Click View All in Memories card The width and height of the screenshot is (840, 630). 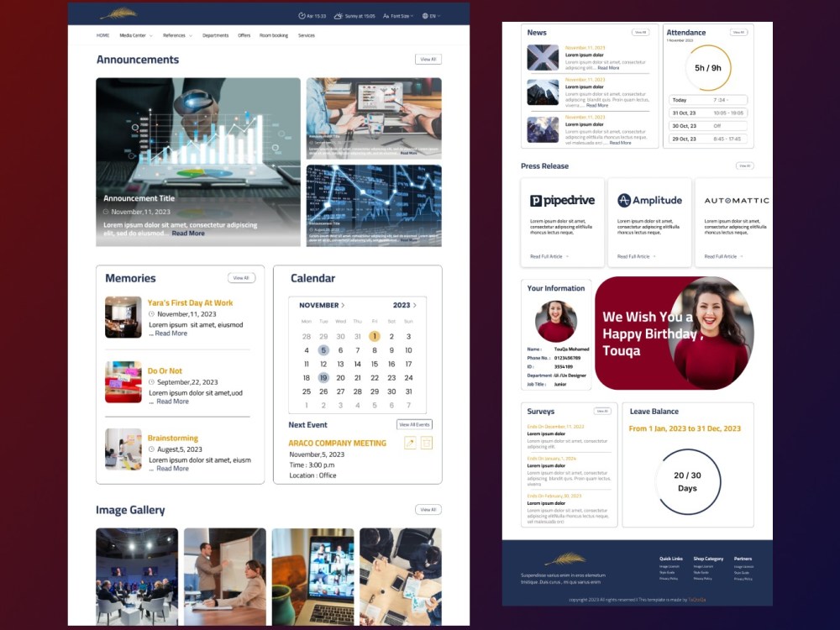242,278
